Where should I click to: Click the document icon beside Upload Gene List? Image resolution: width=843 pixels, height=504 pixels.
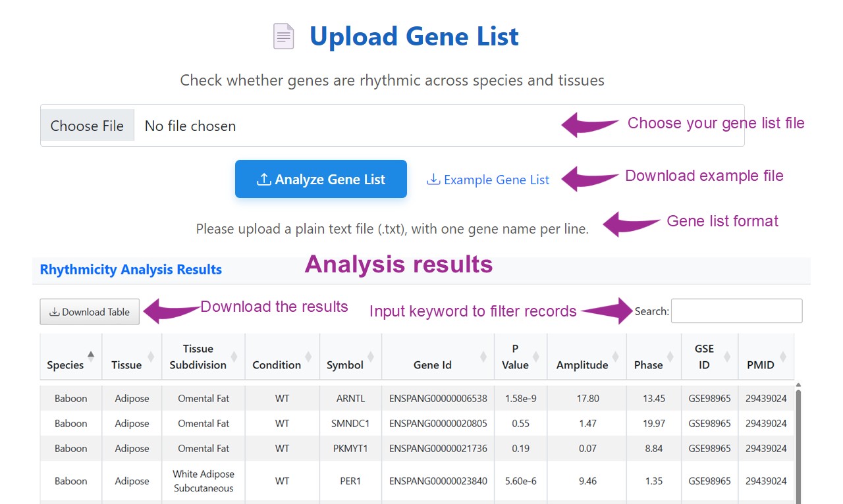tap(284, 36)
